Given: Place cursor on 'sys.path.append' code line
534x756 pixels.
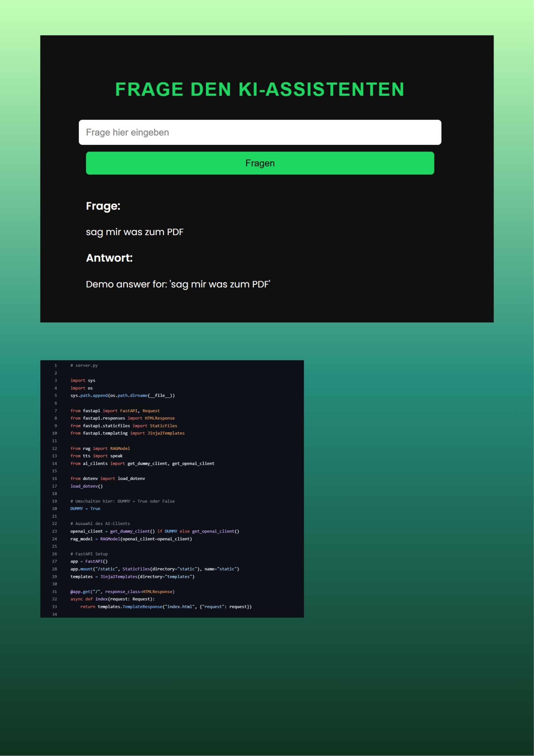Looking at the screenshot, I should 122,395.
